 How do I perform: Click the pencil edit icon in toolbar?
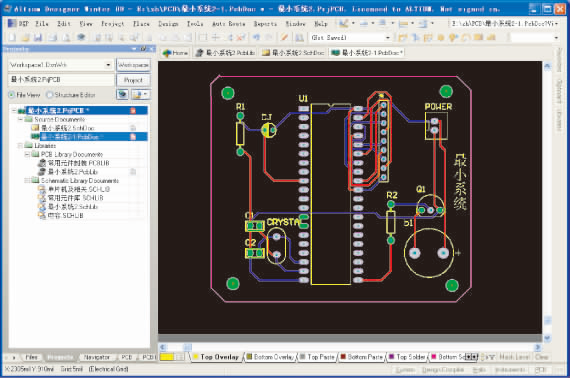(x=285, y=37)
